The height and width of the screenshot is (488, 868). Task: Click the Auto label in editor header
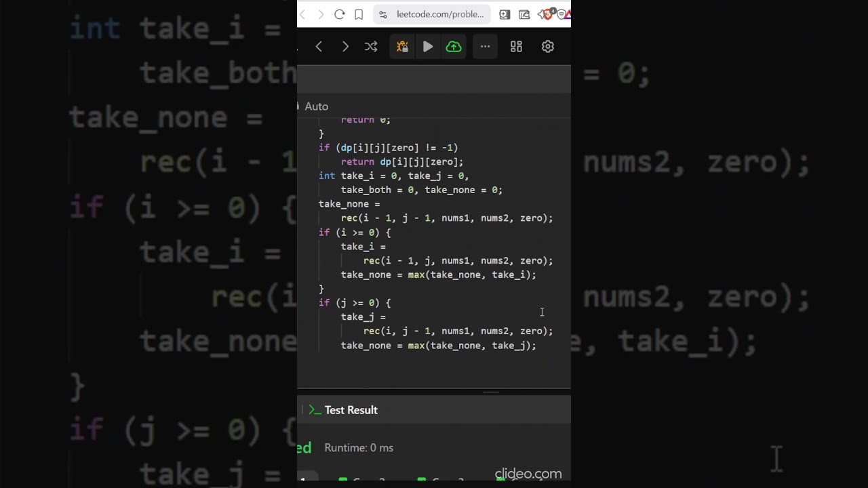coord(316,106)
